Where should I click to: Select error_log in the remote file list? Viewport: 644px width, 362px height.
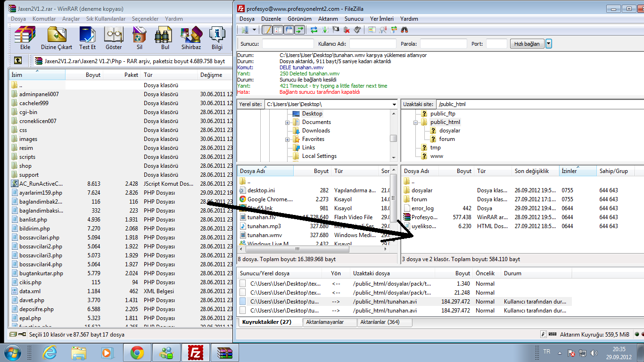click(422, 208)
